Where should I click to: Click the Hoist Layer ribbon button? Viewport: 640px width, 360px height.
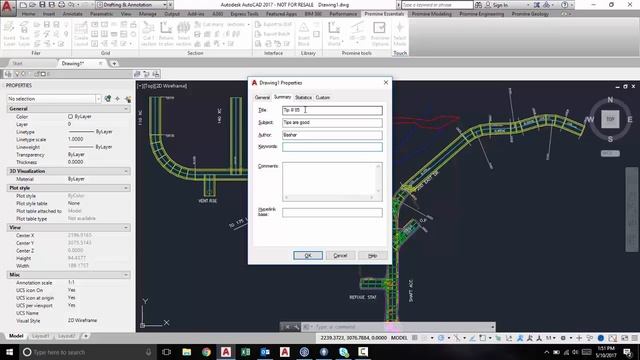click(9, 34)
